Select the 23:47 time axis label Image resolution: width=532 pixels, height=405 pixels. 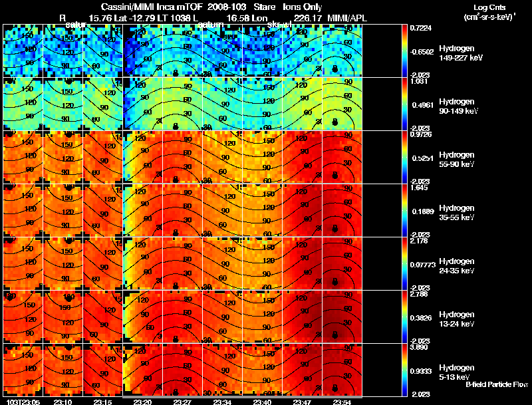click(x=302, y=402)
